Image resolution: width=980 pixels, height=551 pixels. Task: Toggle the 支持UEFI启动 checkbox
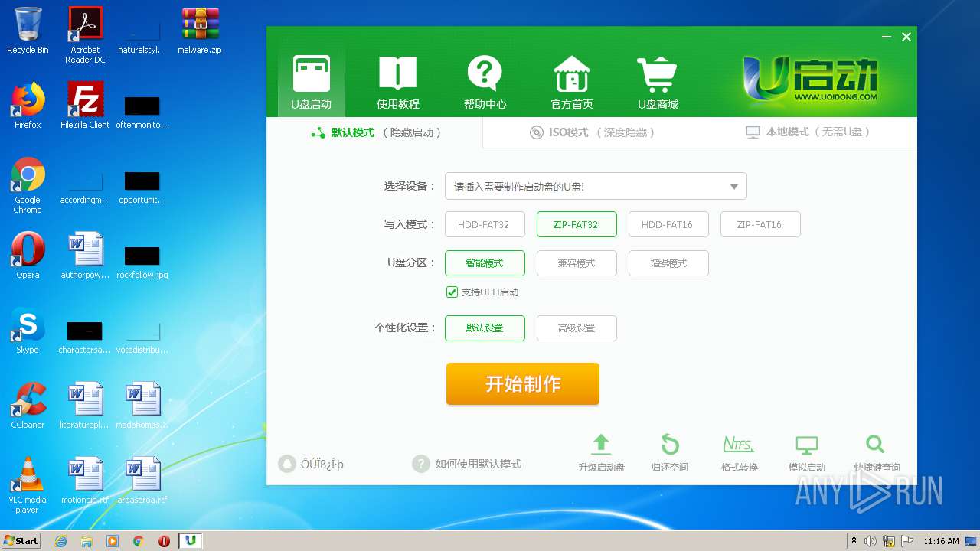[452, 292]
